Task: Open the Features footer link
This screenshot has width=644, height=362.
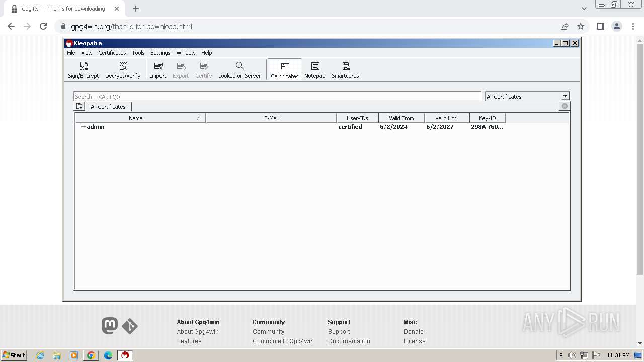Action: click(189, 341)
